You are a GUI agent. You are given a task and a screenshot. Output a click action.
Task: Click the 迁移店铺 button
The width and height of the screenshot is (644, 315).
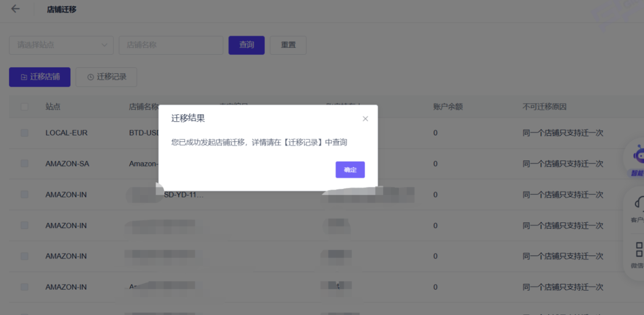[x=40, y=77]
